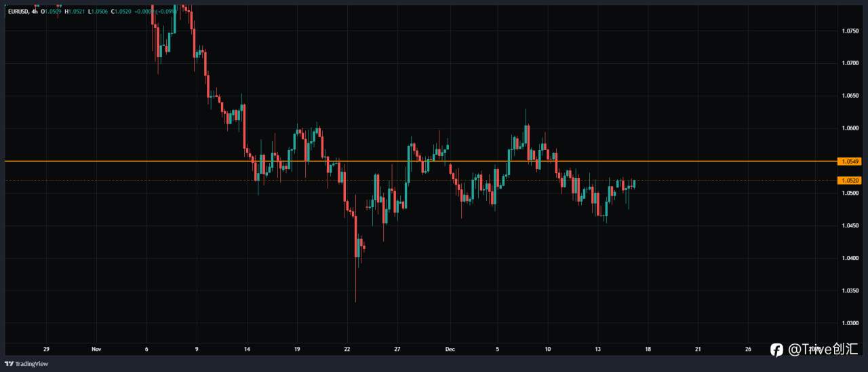The image size is (868, 372).
Task: Click the current price label 1.0520 on axis
Action: (850, 181)
